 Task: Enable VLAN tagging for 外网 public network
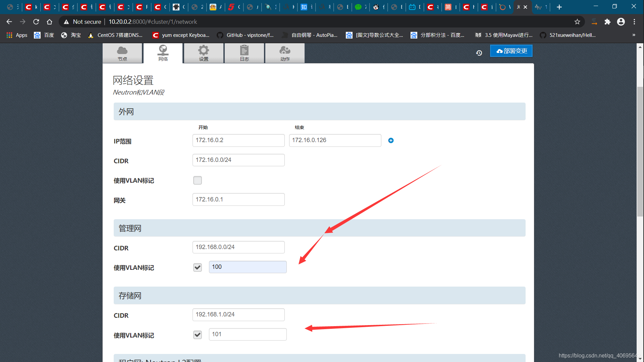coord(198,180)
